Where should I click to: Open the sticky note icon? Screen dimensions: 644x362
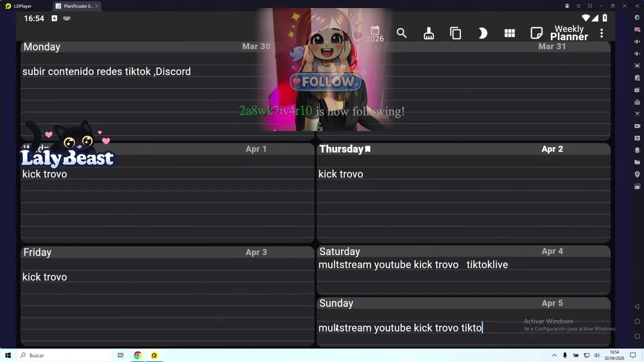point(536,33)
